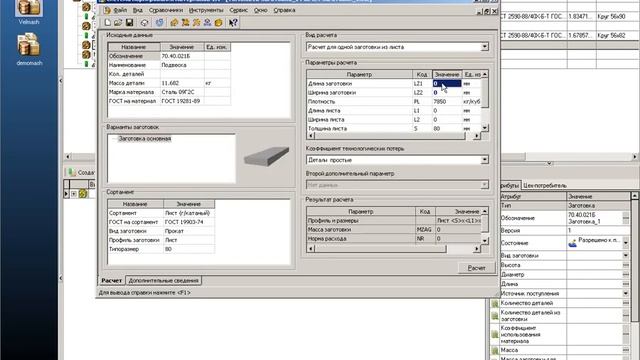This screenshot has width=640, height=360.
Task: Switch to Дополнительные сведения tab
Action: 163,280
